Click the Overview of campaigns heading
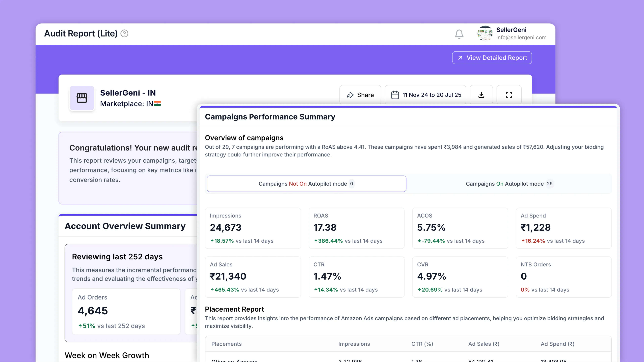644x362 pixels. [x=244, y=138]
